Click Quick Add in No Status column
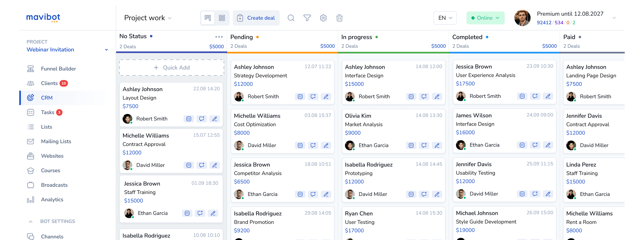Screen dimensions: 644x240 171,68
